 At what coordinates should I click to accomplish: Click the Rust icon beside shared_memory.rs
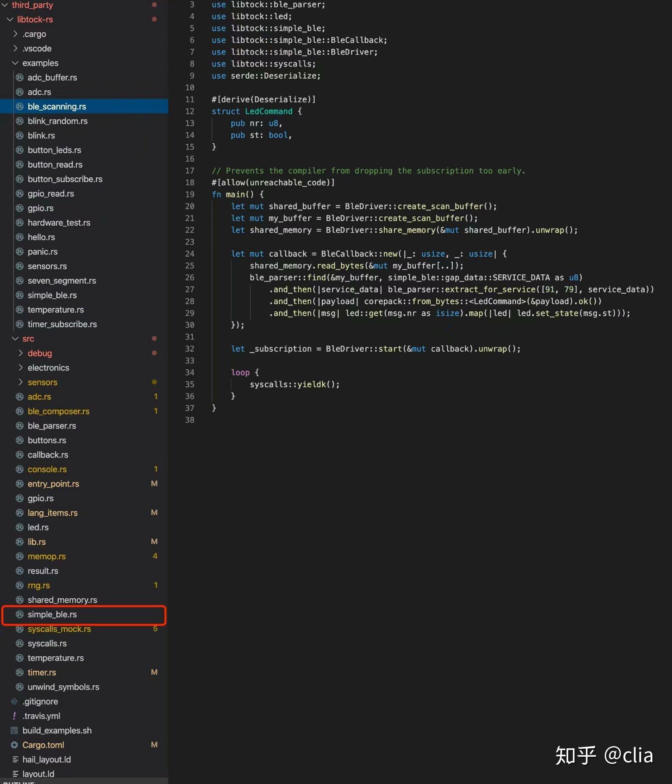pyautogui.click(x=20, y=600)
